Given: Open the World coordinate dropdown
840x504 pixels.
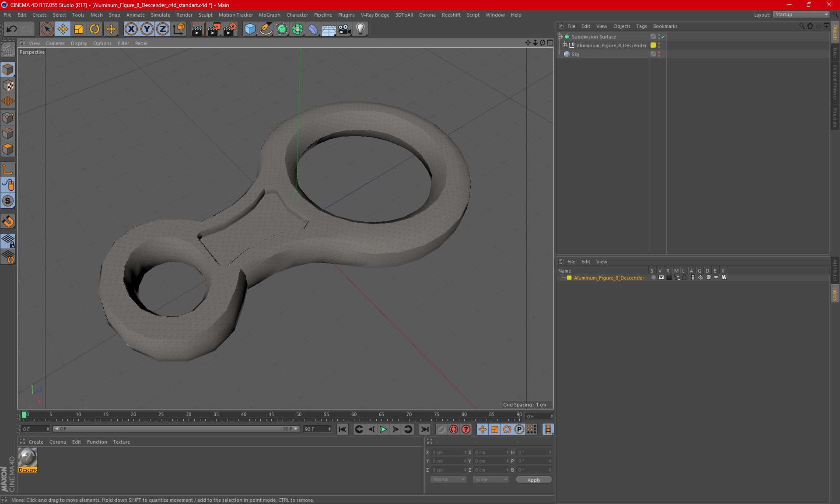Looking at the screenshot, I should (448, 479).
